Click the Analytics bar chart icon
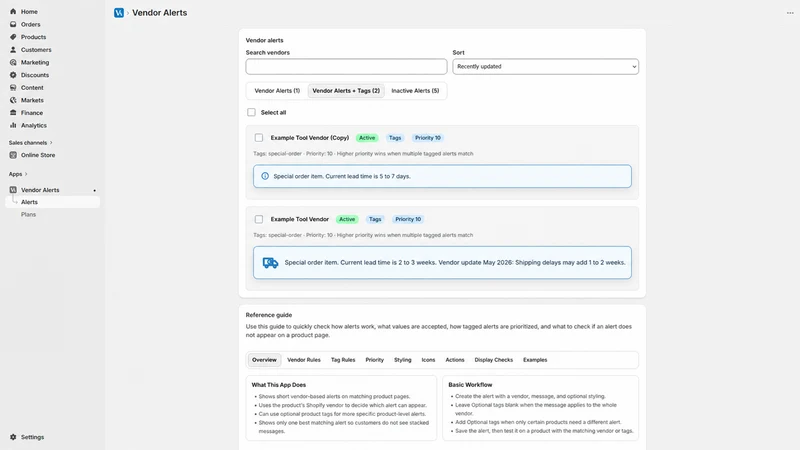Image resolution: width=800 pixels, height=450 pixels. [13, 125]
